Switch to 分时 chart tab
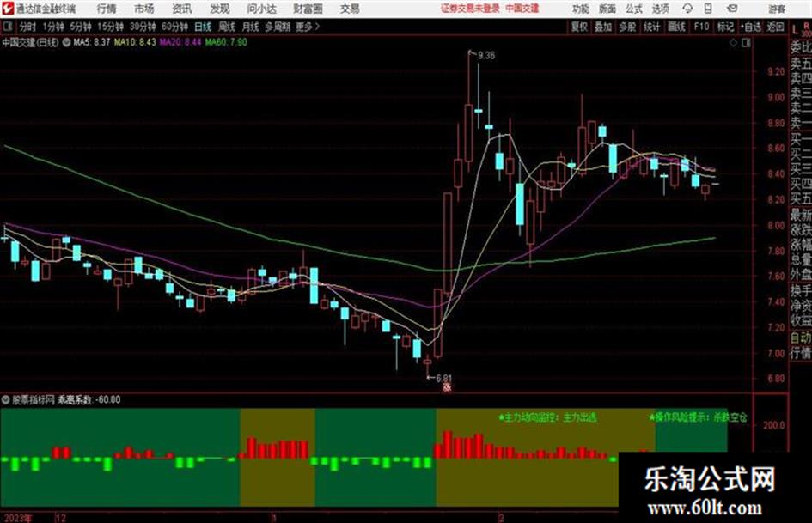This screenshot has height=523, width=812. click(27, 27)
